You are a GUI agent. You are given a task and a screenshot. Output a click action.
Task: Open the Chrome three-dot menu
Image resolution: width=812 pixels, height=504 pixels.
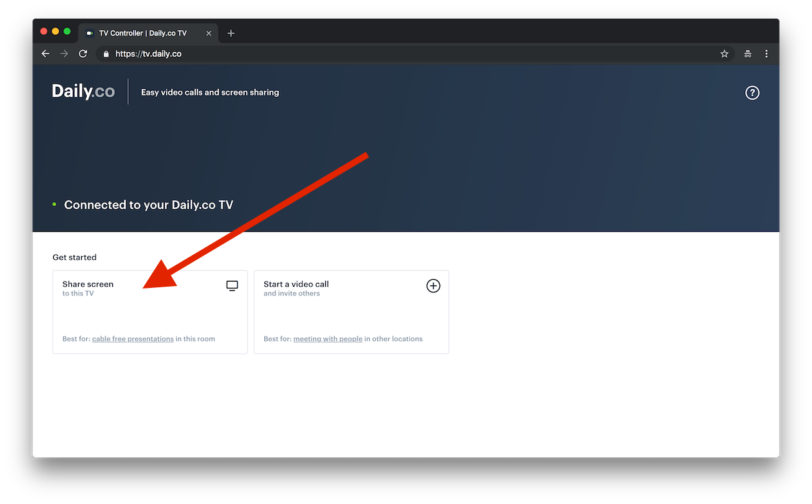coord(766,54)
